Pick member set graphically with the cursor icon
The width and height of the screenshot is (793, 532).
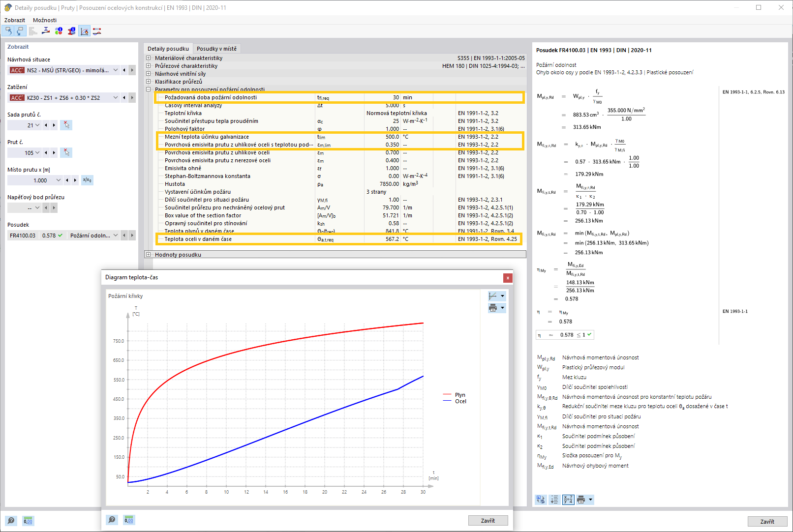pos(66,125)
